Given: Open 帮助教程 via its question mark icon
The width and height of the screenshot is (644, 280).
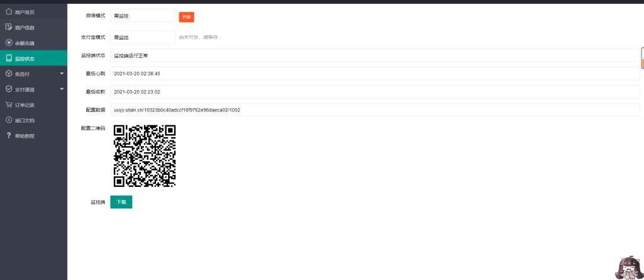Looking at the screenshot, I should [x=9, y=136].
